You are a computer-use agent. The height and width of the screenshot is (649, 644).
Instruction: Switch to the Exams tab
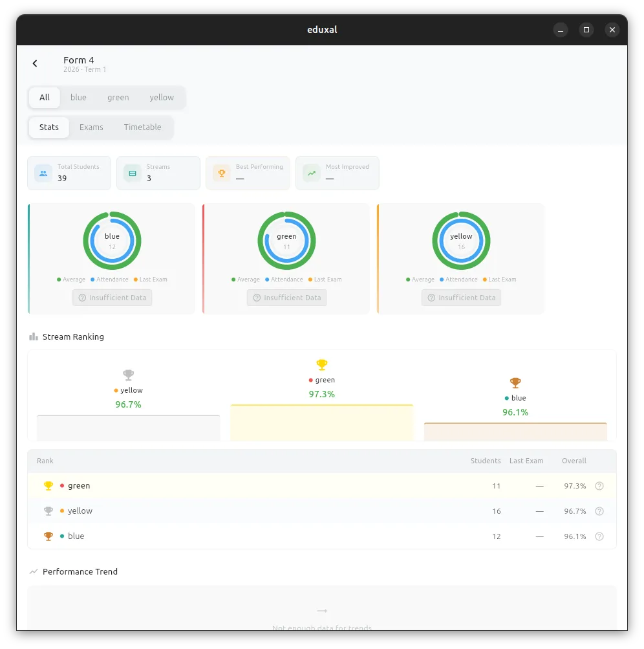[91, 127]
